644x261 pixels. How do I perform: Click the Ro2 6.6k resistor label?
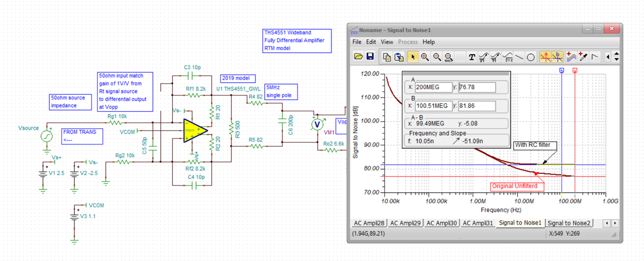click(x=333, y=143)
